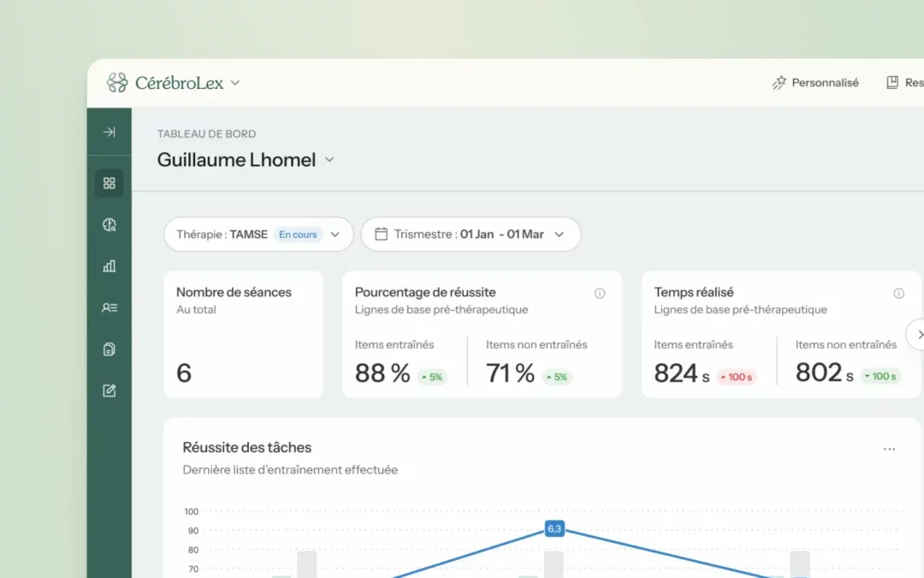Click the 5% badge beside 88 %
Image resolution: width=924 pixels, height=578 pixels.
point(432,377)
